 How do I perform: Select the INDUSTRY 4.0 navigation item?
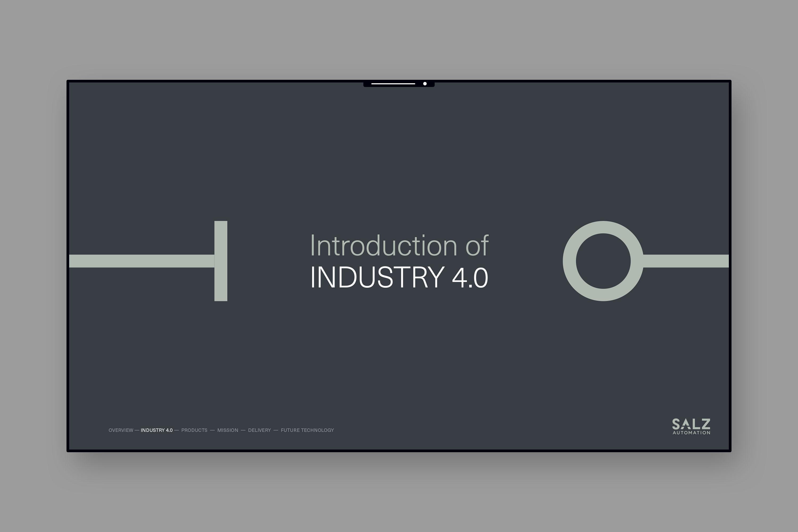157,430
